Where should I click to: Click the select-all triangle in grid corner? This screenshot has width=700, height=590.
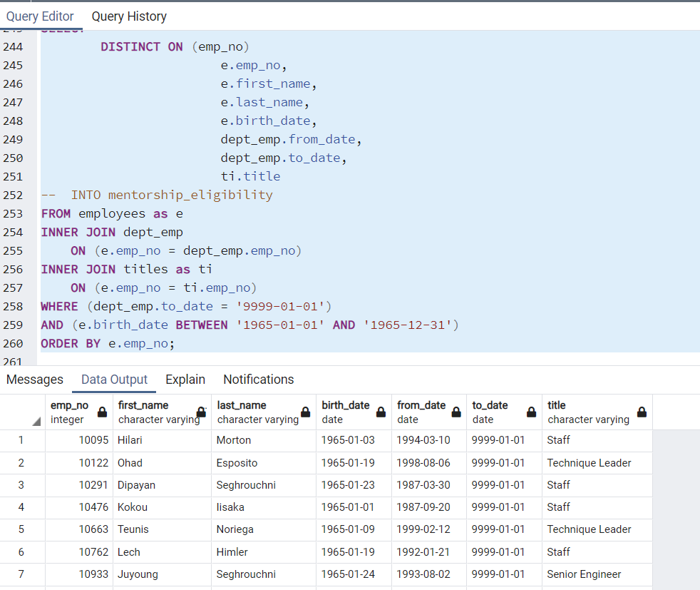pos(35,419)
